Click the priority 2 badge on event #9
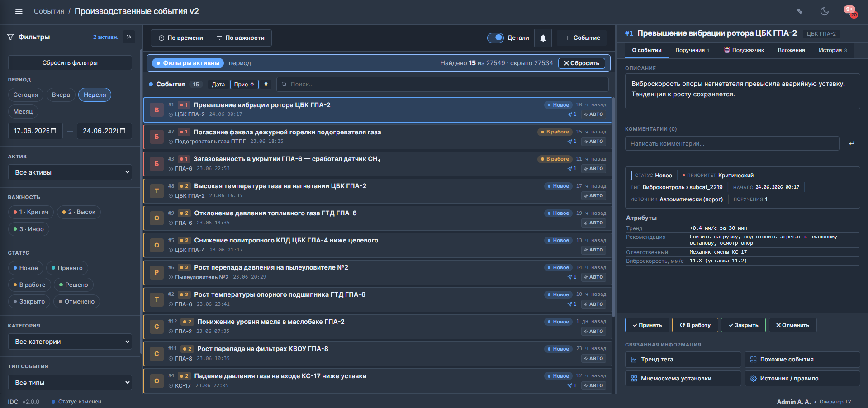 184,213
